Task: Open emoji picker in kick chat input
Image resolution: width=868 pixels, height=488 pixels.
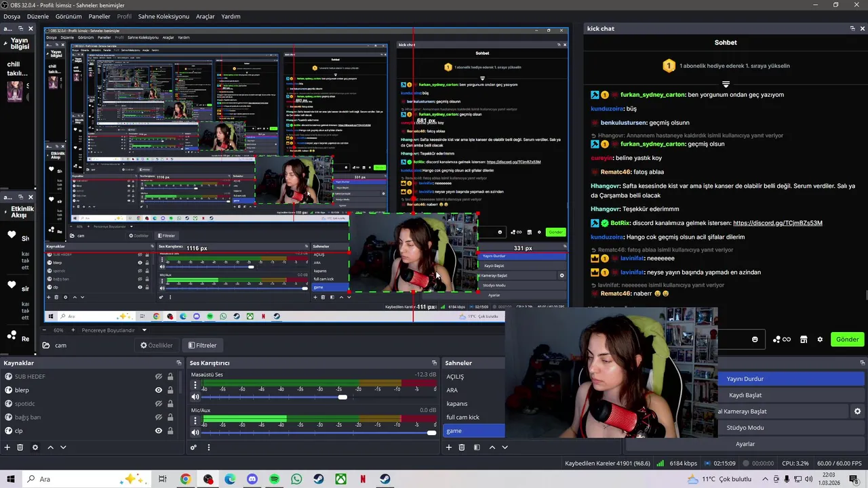Action: tap(755, 340)
